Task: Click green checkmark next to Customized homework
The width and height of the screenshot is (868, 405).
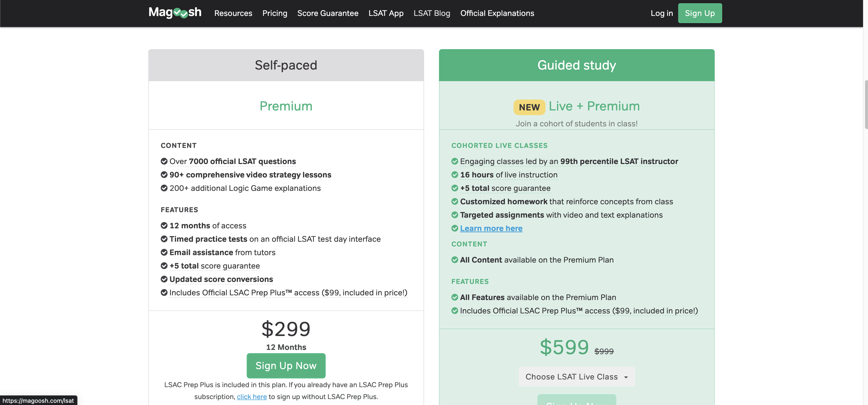Action: coord(455,201)
